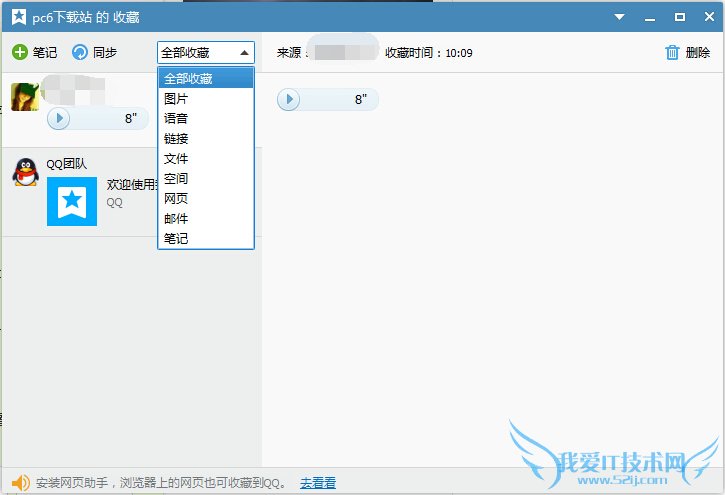Click the 笔记 new note button label
Screen dimensions: 725x495
45,53
